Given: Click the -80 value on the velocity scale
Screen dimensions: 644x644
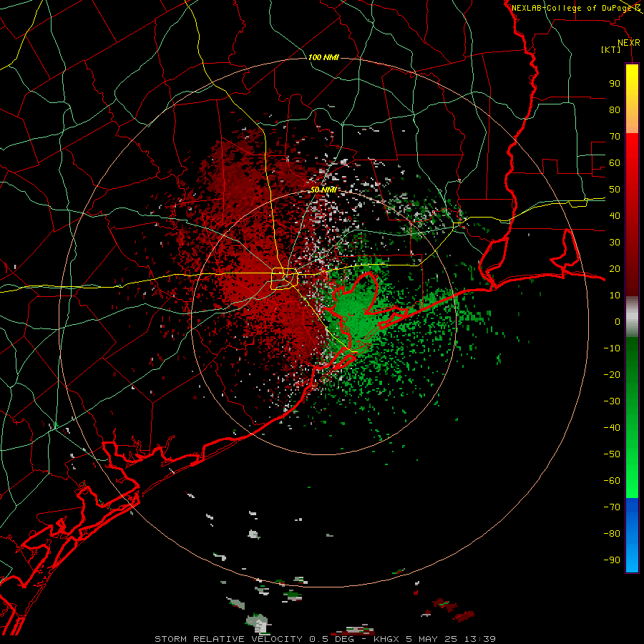Looking at the screenshot, I should coord(612,534).
